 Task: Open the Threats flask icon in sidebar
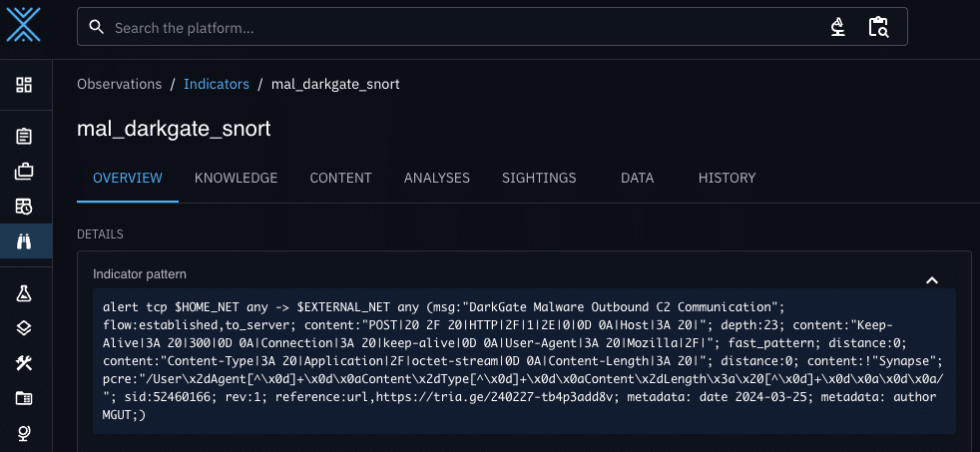(x=24, y=293)
